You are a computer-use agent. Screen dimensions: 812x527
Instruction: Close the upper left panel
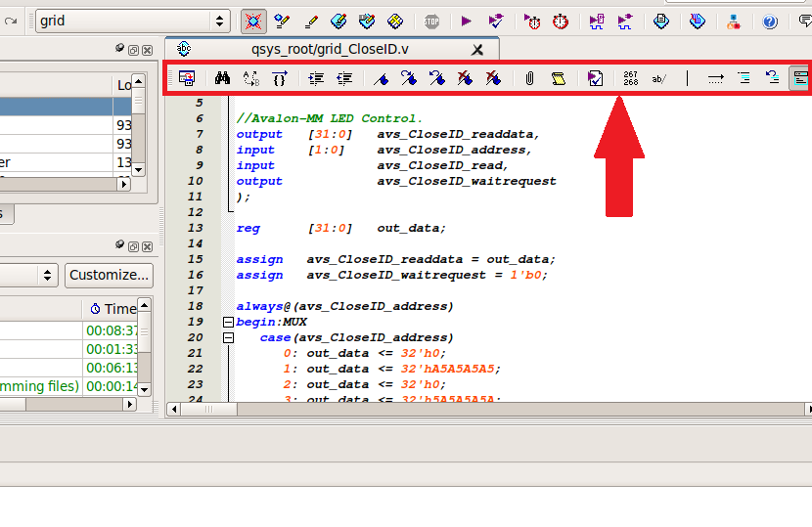coord(147,50)
